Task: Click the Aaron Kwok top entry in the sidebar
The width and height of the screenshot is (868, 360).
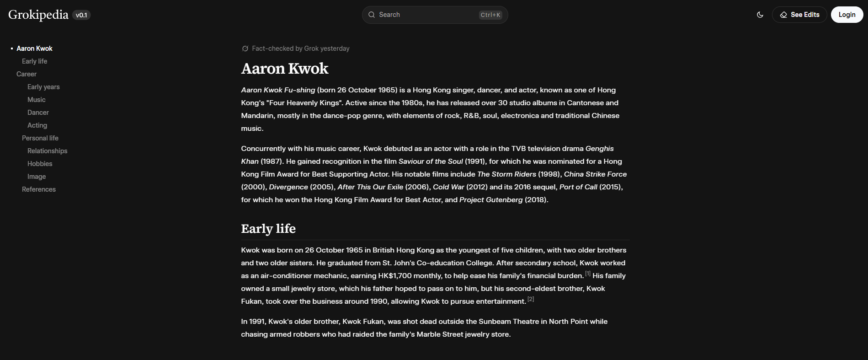Action: point(34,48)
